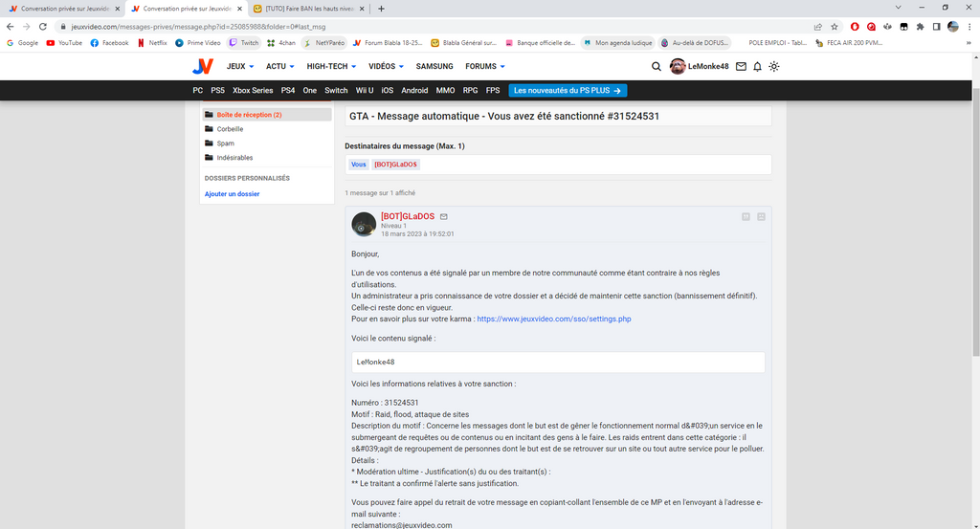Click LeMonke48 profile avatar in header
This screenshot has width=980, height=529.
coord(678,66)
